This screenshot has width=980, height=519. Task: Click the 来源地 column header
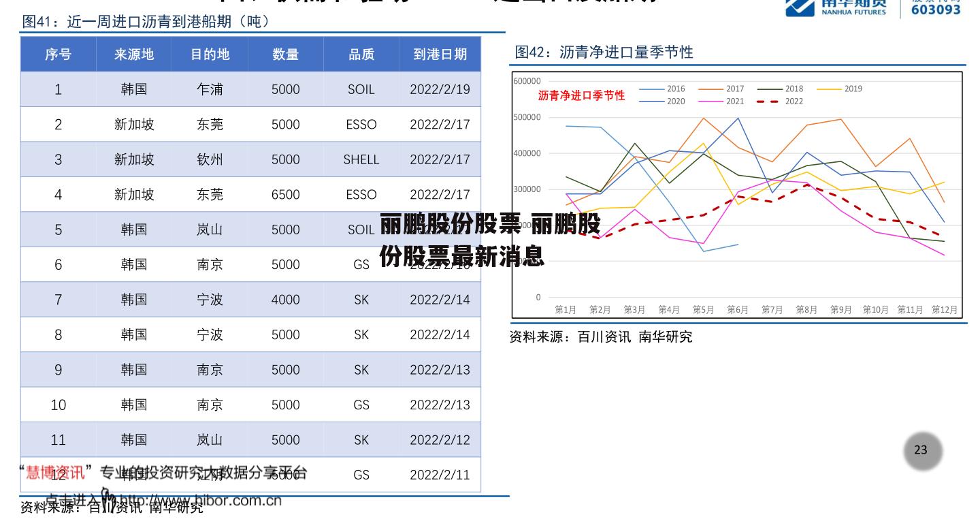point(134,54)
